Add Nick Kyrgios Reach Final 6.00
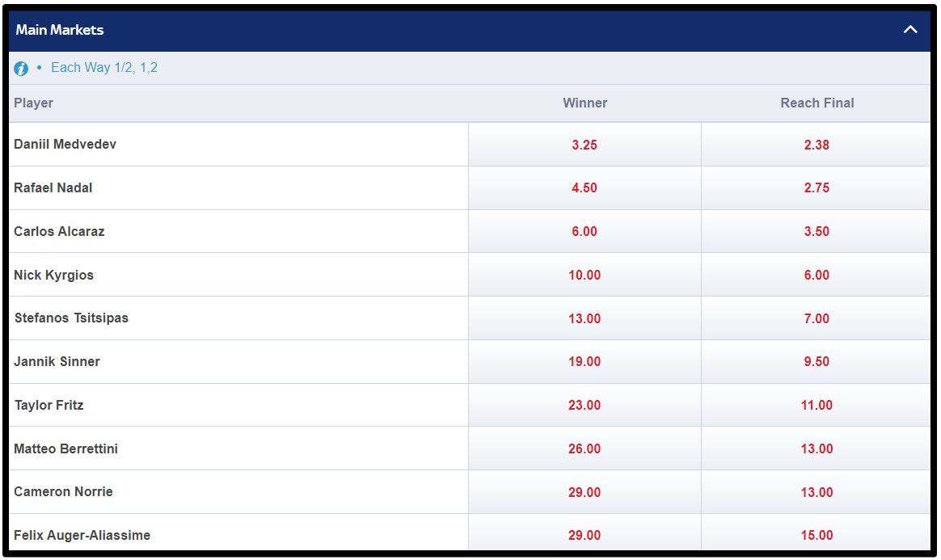The width and height of the screenshot is (941, 560). point(817,275)
